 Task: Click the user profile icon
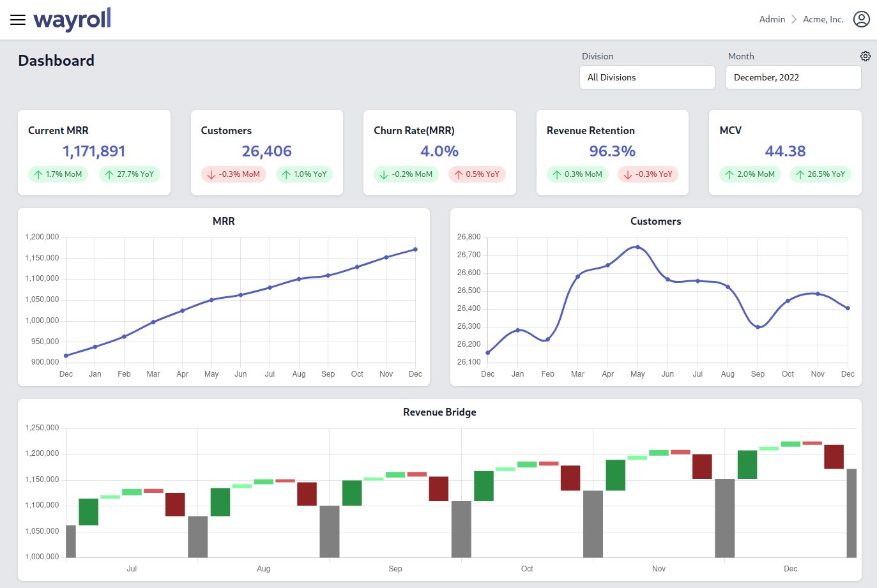862,19
